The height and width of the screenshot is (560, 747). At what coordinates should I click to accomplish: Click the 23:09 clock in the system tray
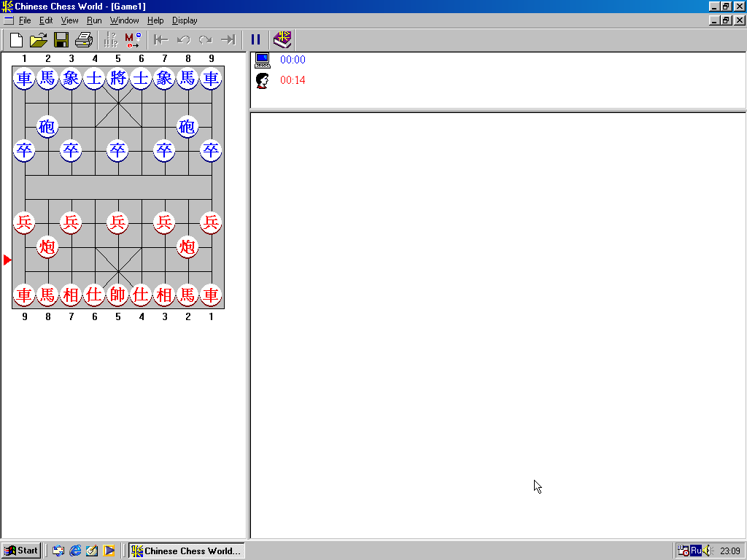pyautogui.click(x=729, y=551)
